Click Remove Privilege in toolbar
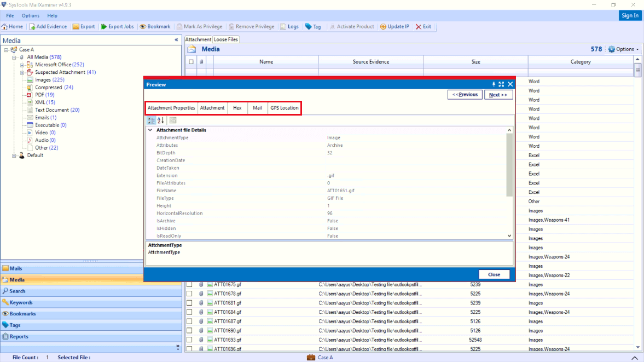This screenshot has width=644, height=362. click(x=251, y=27)
